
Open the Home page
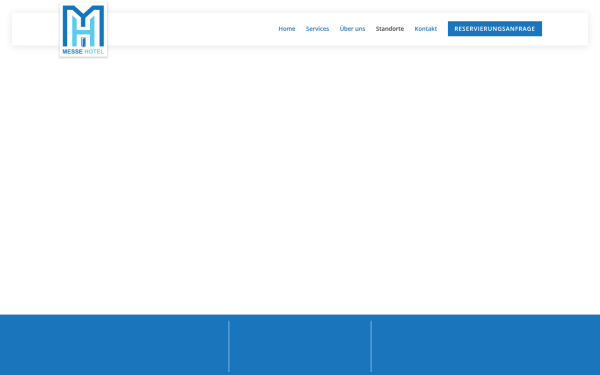point(287,29)
